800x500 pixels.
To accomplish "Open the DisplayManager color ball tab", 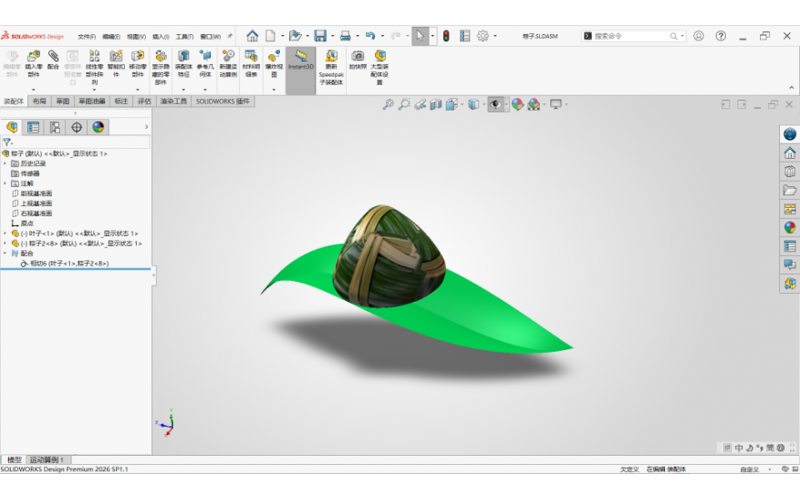I will pyautogui.click(x=98, y=127).
